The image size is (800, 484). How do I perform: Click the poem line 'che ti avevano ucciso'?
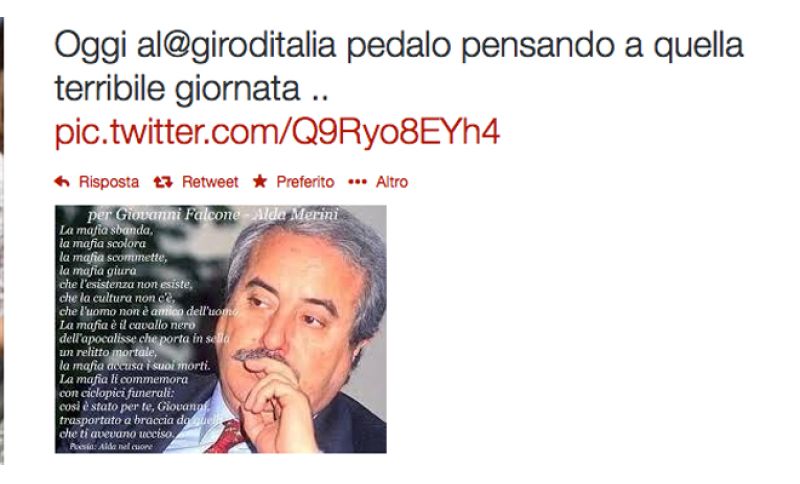tap(116, 434)
